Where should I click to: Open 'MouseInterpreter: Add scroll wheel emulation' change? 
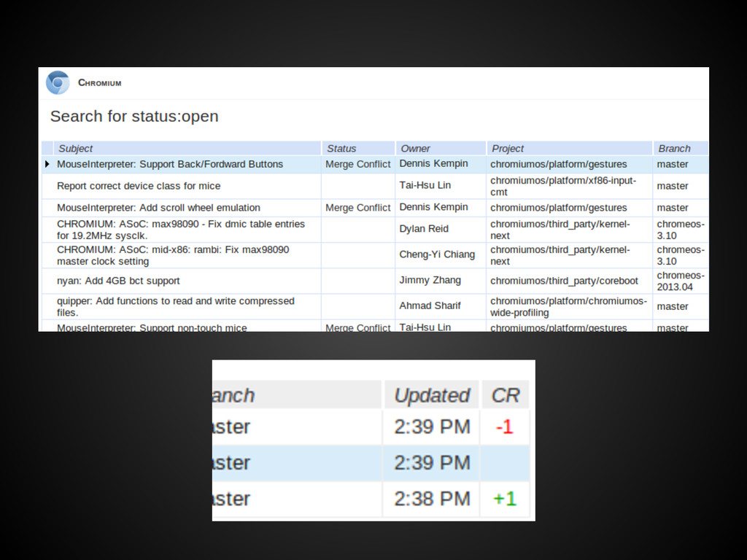point(158,208)
